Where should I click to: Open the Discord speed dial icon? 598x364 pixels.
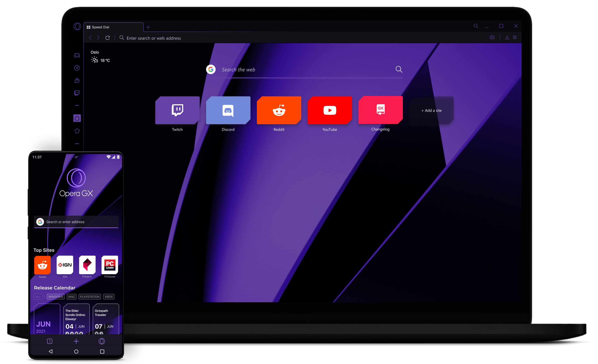(229, 110)
